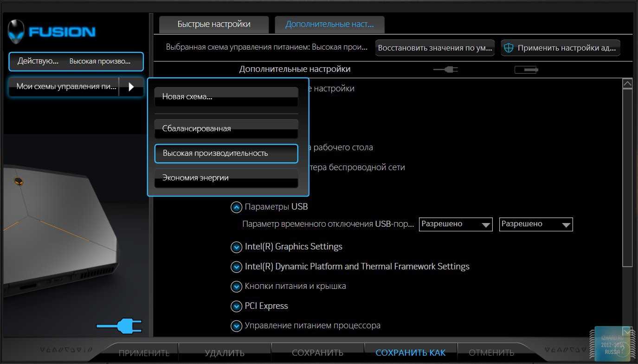Click the Alienware Fusion alien head logo

pos(16,32)
